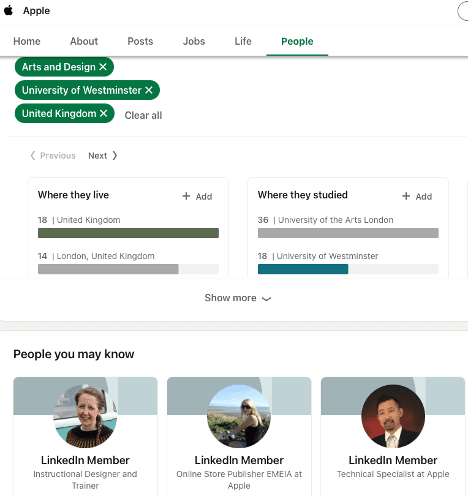Click the Where they live heading
The height and width of the screenshot is (496, 468).
coord(73,195)
